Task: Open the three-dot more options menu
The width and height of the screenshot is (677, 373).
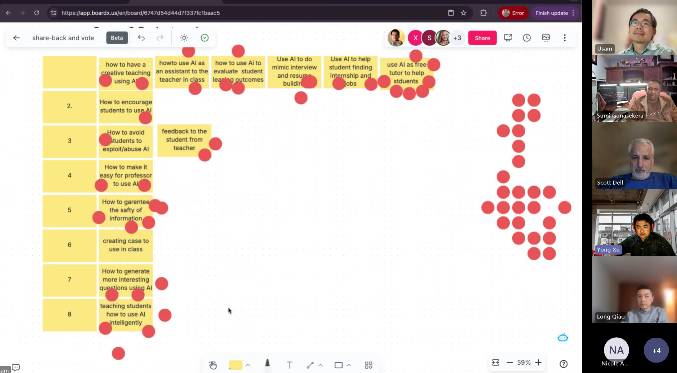Action: click(x=564, y=38)
